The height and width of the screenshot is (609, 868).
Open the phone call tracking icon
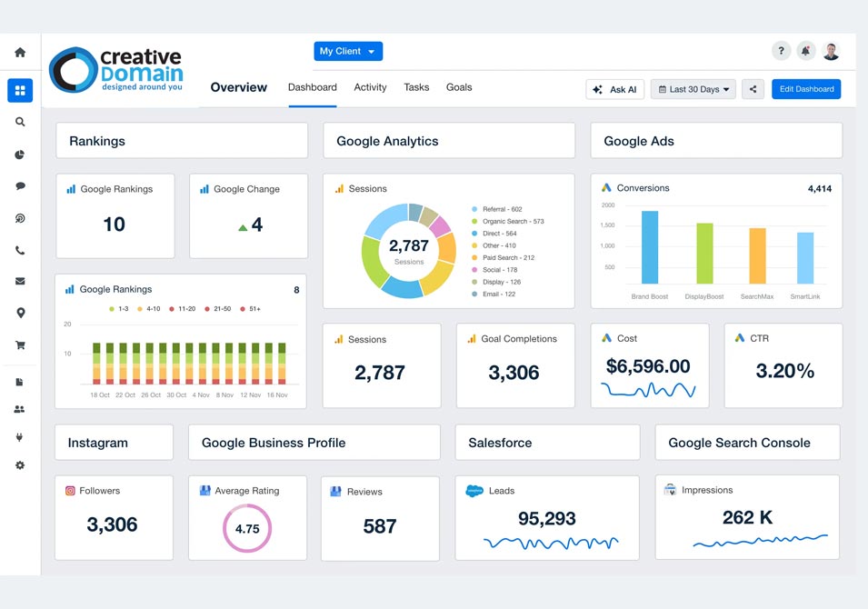coord(20,250)
